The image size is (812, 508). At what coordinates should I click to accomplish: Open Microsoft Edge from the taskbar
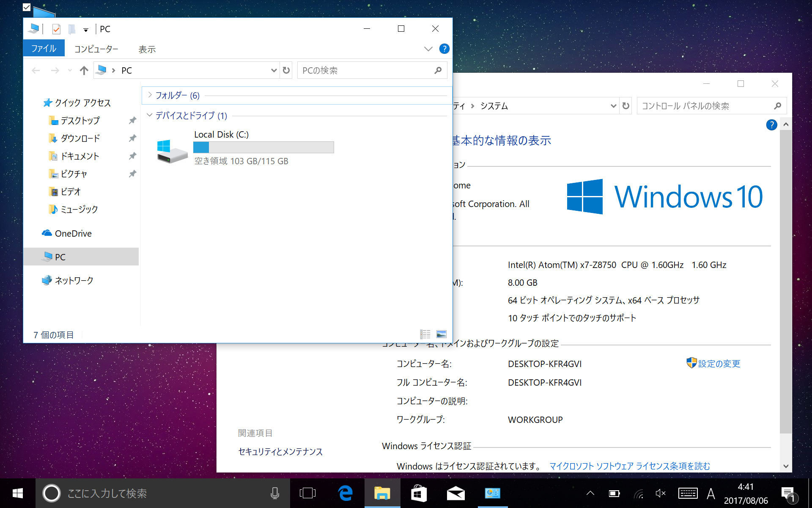point(346,493)
